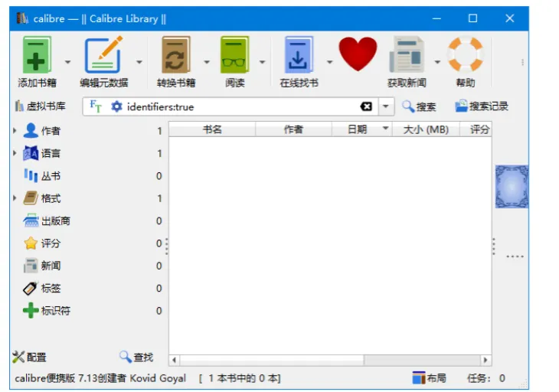Screen dimensions: 559x392
Task: Open Saved searches (搜索记录) button
Action: 482,106
